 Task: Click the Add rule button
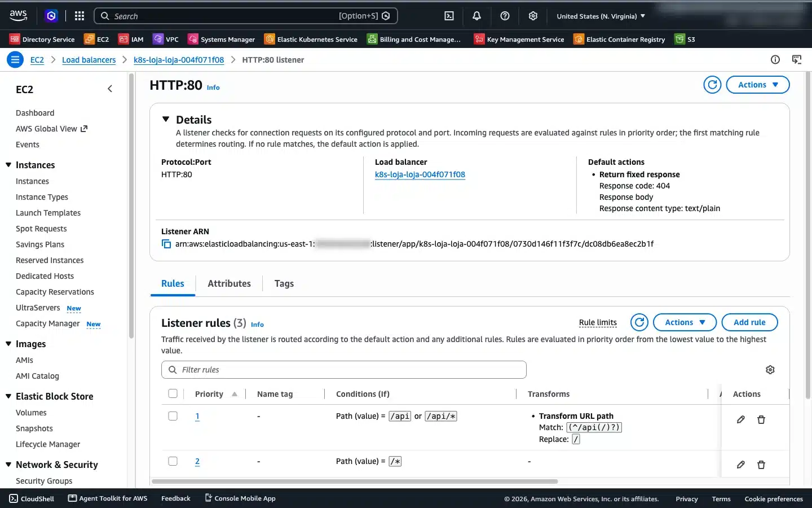[749, 322]
